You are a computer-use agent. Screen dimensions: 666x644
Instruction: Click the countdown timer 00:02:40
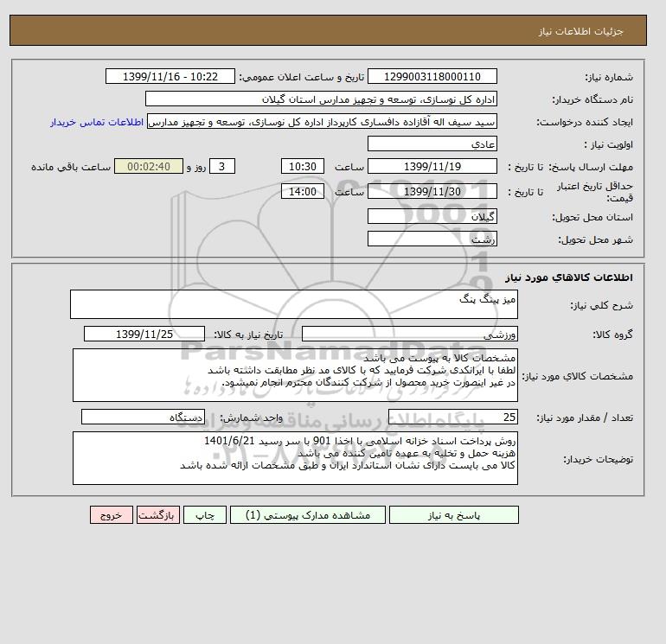pyautogui.click(x=149, y=167)
